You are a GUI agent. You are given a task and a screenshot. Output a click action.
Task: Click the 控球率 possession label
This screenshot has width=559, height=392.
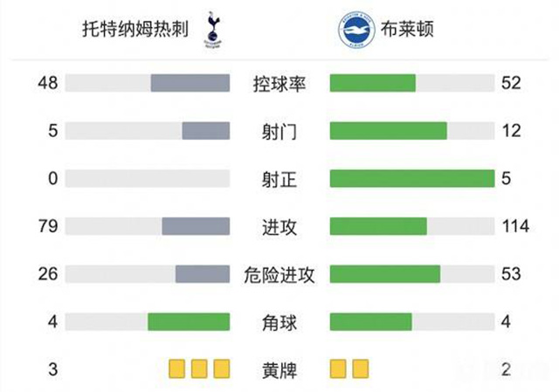(x=279, y=84)
